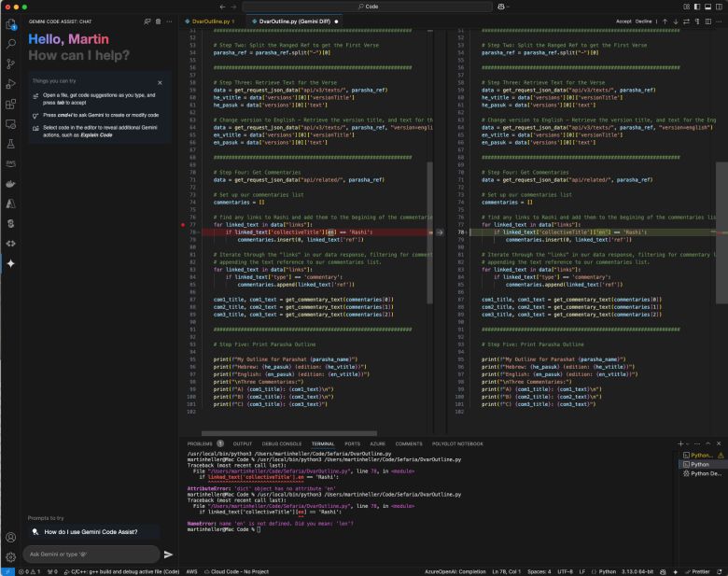728x576 pixels.
Task: Open the Extensions view in activity bar
Action: [10, 105]
